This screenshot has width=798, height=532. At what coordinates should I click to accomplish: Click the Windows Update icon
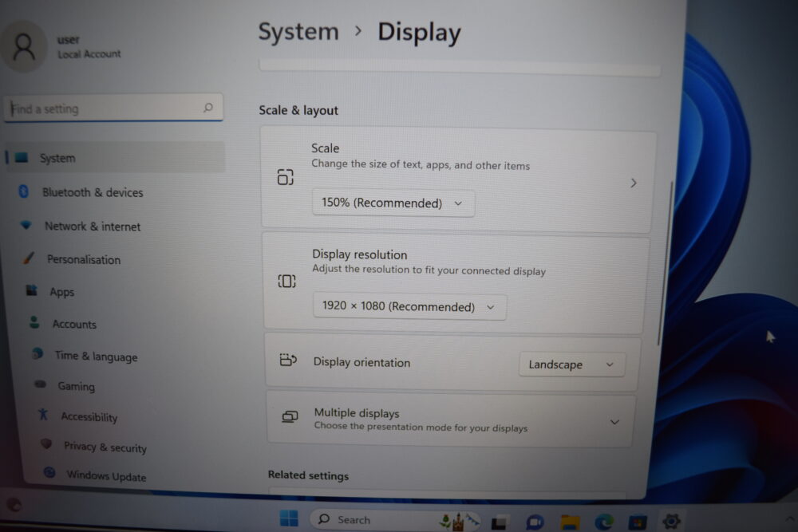pyautogui.click(x=49, y=472)
